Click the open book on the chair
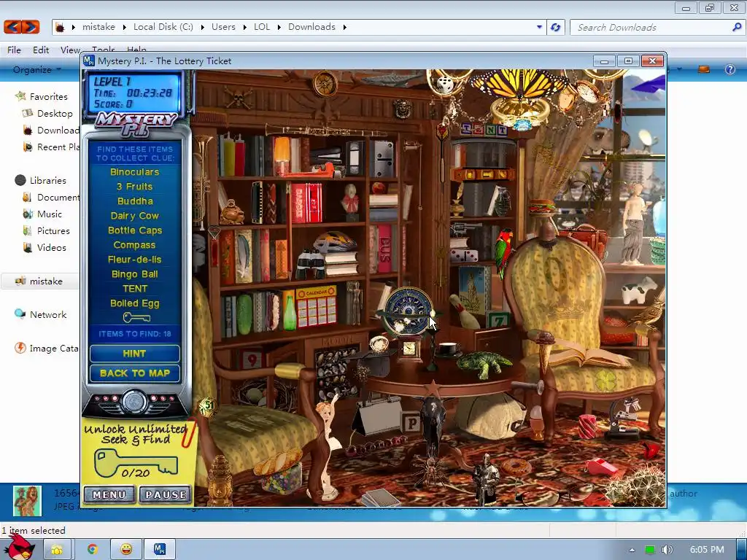The width and height of the screenshot is (747, 560). point(589,355)
